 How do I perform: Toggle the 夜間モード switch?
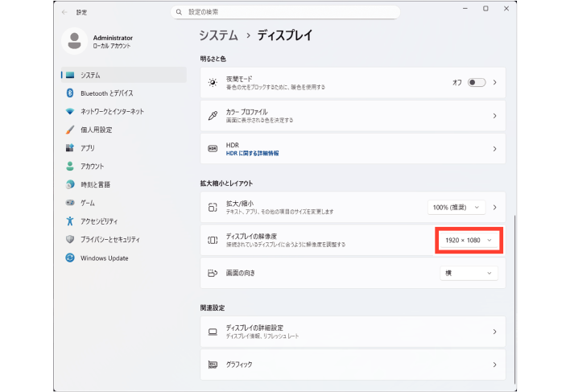point(477,83)
